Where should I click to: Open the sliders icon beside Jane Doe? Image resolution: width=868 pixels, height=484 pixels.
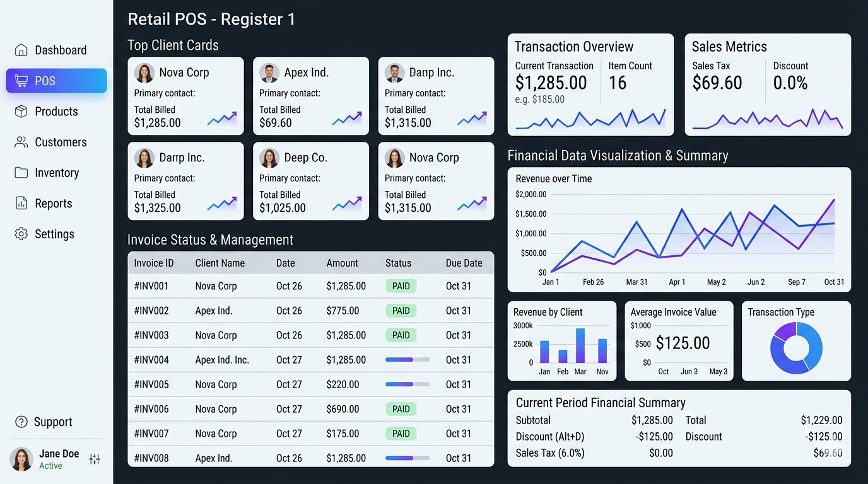95,459
